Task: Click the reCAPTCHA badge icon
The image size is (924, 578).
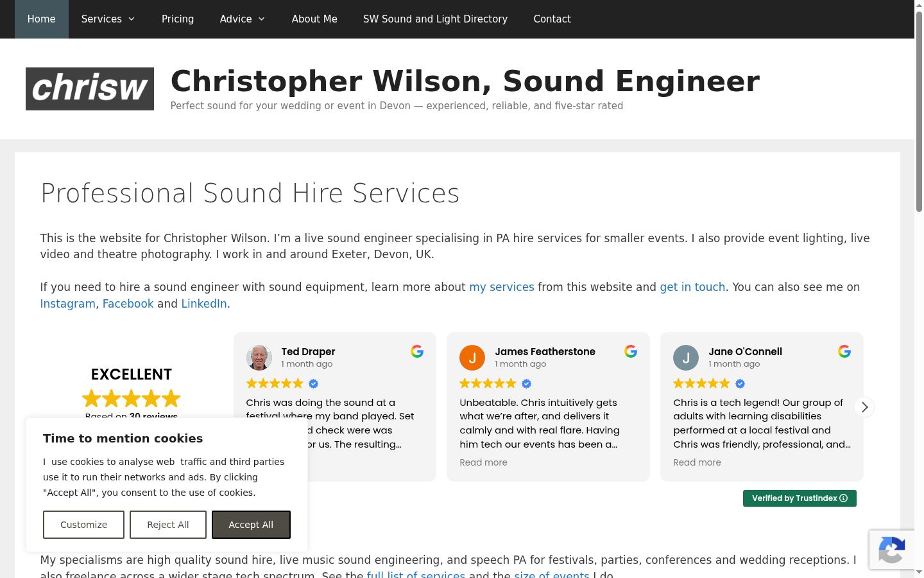Action: click(x=892, y=550)
